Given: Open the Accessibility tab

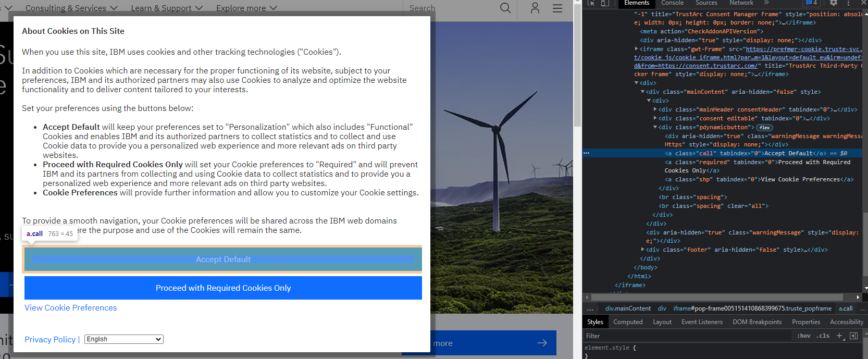Looking at the screenshot, I should 847,322.
